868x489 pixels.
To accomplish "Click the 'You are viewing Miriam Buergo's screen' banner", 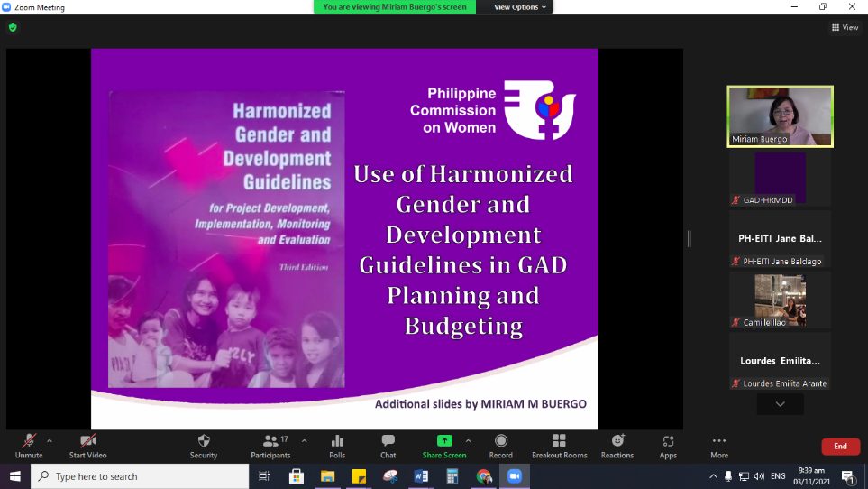I will tap(395, 7).
